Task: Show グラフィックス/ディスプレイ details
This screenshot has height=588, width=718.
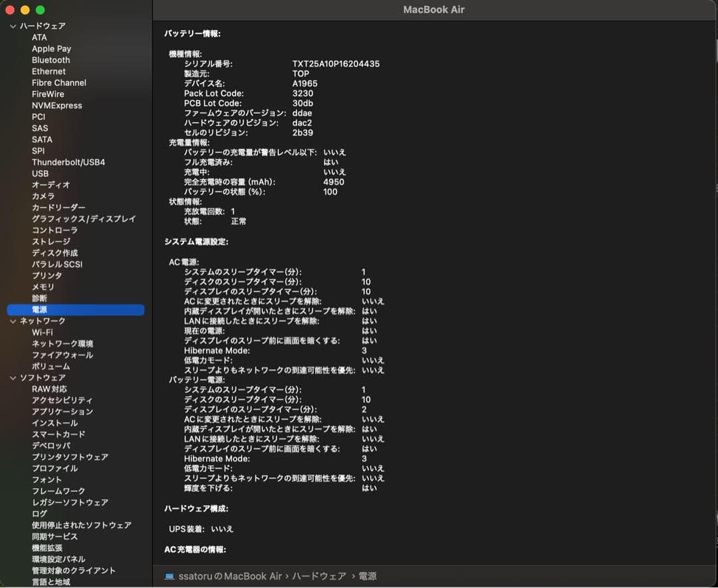Action: click(x=84, y=219)
